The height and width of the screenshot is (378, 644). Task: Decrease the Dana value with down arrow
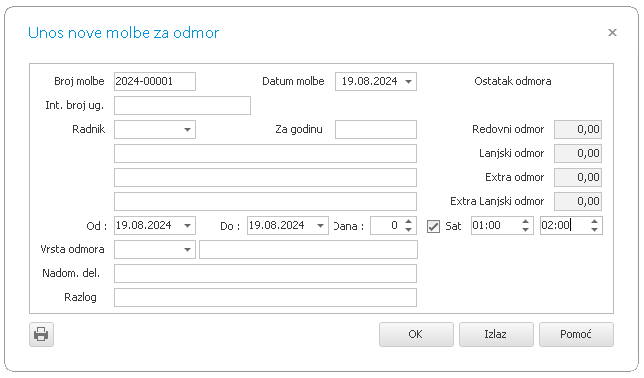[x=408, y=230]
